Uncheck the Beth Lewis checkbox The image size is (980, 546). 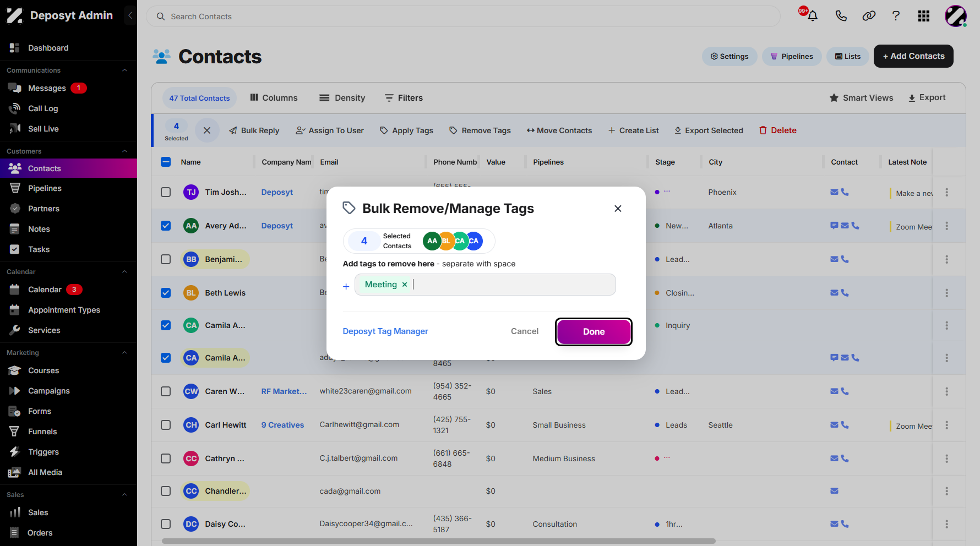(166, 293)
